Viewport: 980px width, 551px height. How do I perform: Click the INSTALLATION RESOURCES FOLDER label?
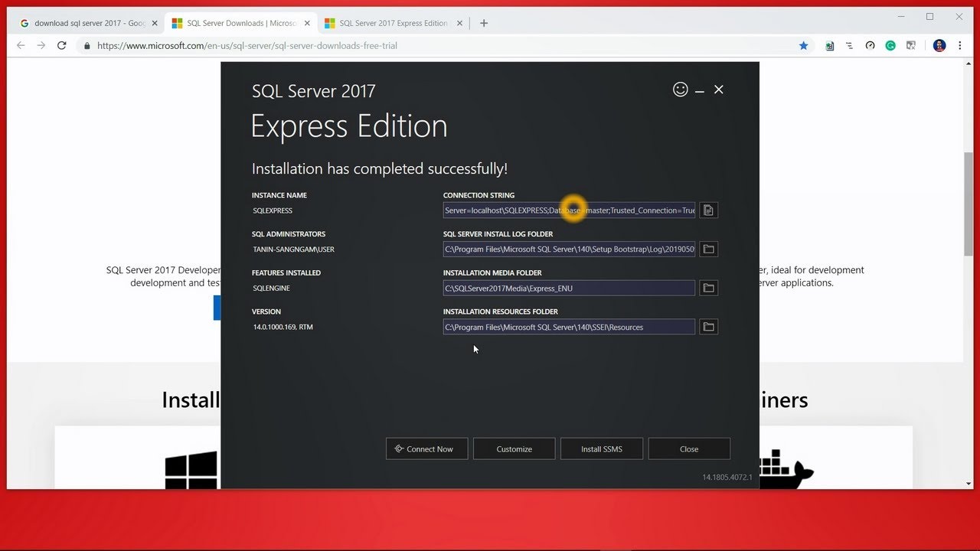(501, 311)
